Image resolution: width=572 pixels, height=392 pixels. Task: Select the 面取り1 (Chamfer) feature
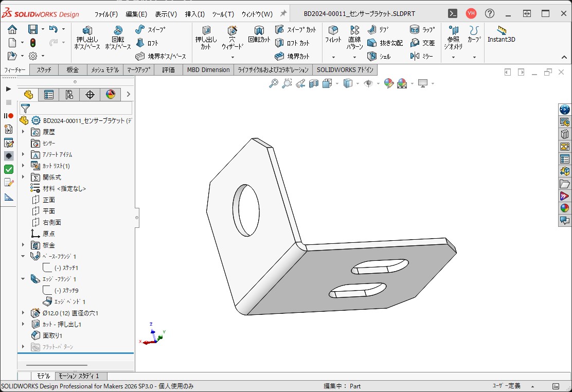point(47,335)
